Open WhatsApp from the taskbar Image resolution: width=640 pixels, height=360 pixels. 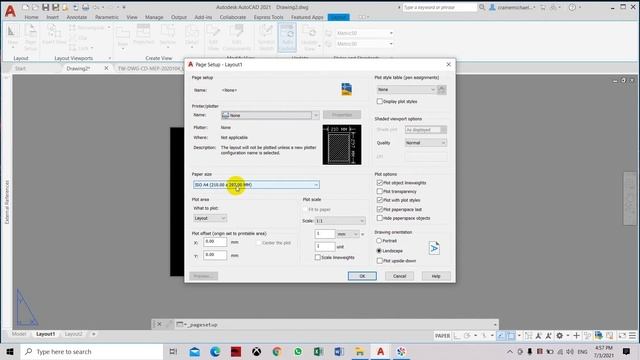(298, 351)
